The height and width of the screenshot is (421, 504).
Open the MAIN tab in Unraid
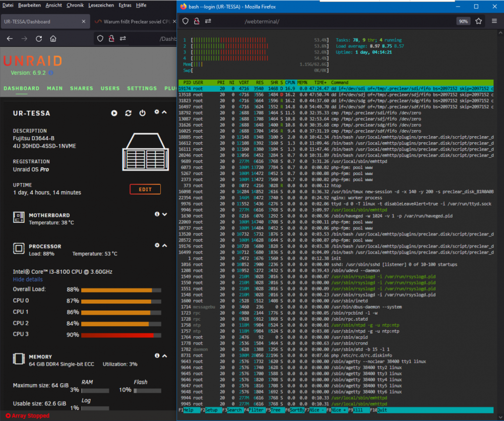54,88
